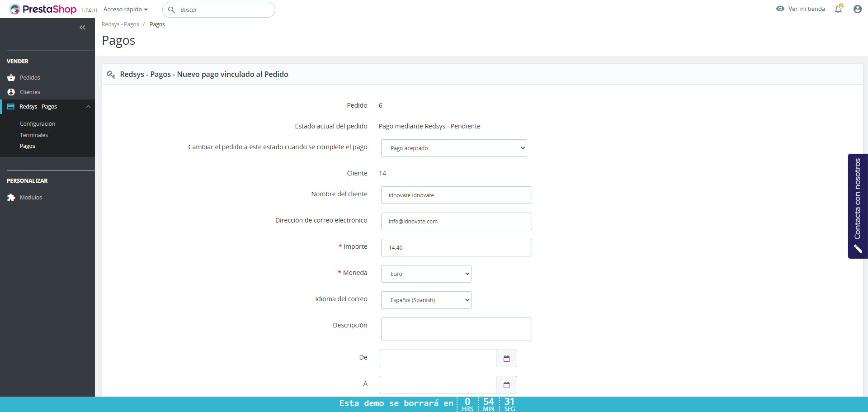
Task: Click the text Pago mediante Redsys - Pendiente
Action: pyautogui.click(x=429, y=126)
